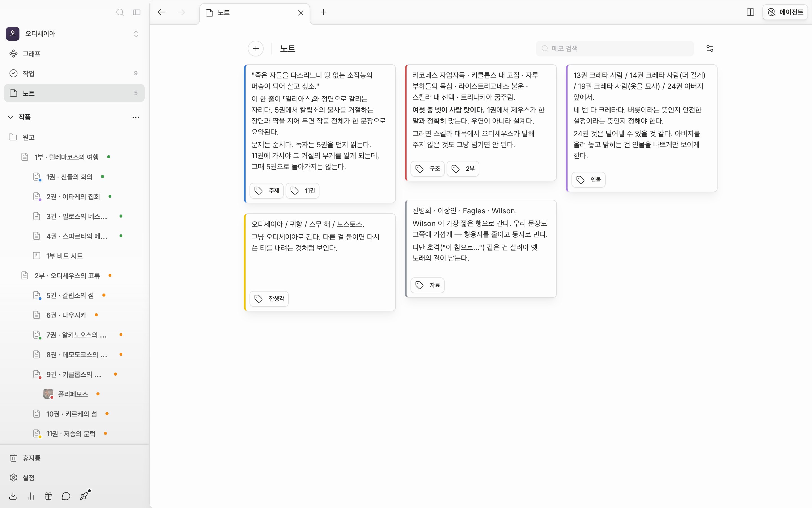Viewport: 812px width, 508px height.
Task: Open the 에이전트 panel
Action: click(x=785, y=12)
